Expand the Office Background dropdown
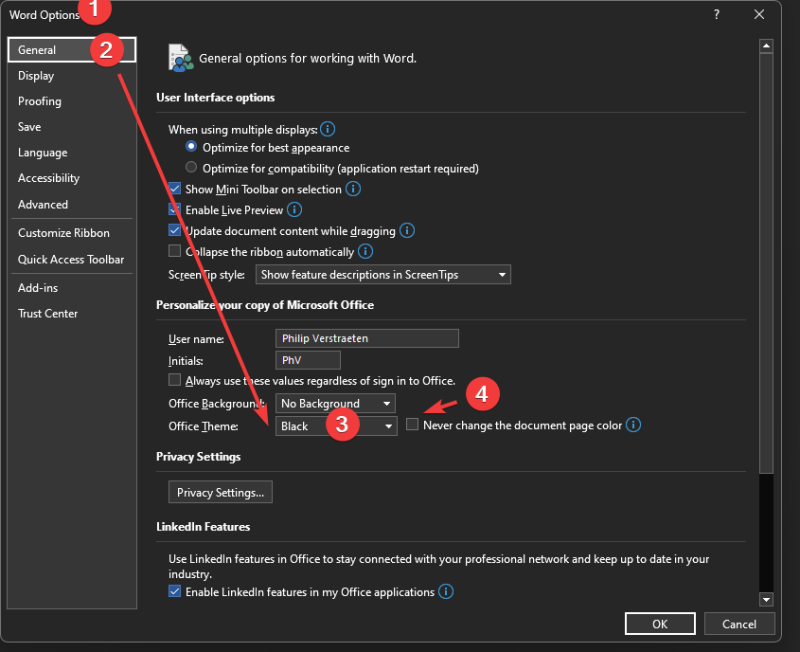 coord(336,404)
